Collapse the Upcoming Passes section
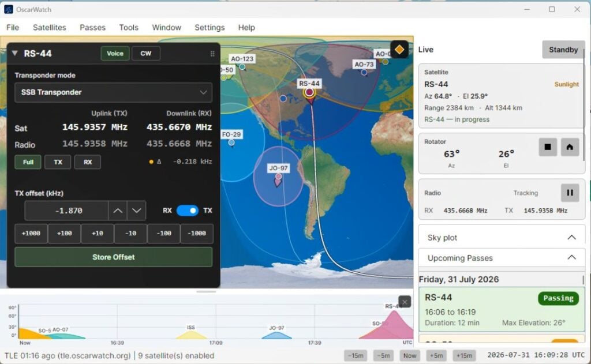The width and height of the screenshot is (591, 364). tap(571, 258)
